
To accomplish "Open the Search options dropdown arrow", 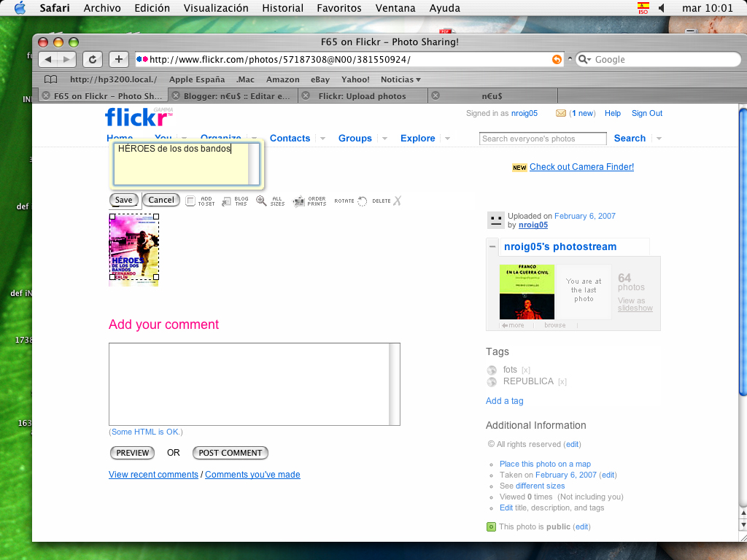I will coord(659,139).
